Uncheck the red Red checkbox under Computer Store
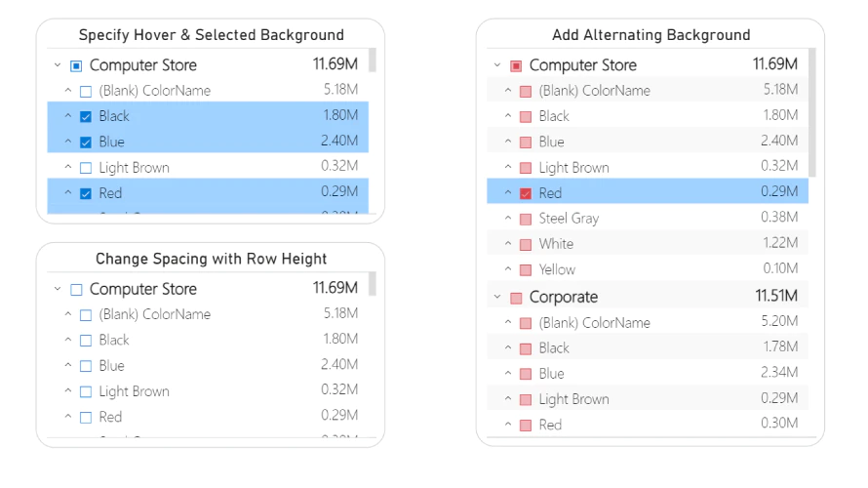 pos(526,193)
